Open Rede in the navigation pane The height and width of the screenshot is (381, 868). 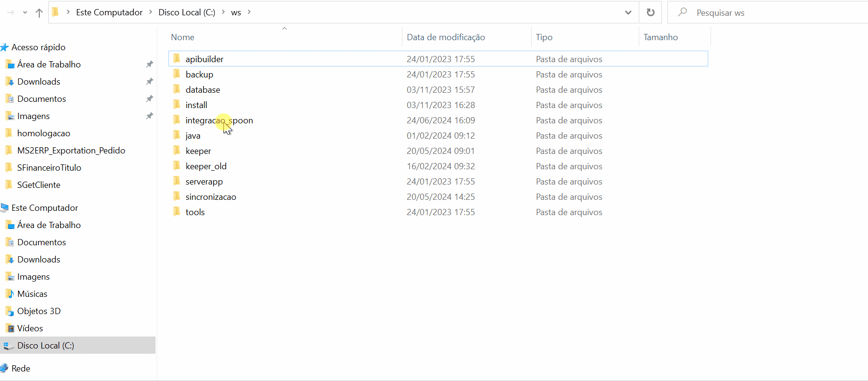pyautogui.click(x=21, y=369)
